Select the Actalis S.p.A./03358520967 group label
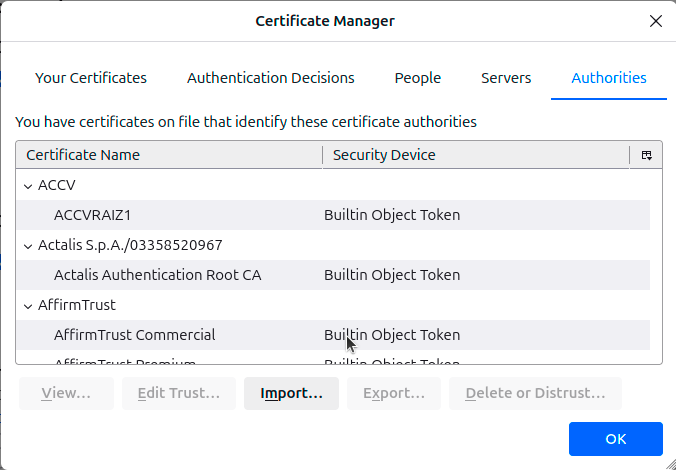Viewport: 676px width, 470px height. (x=130, y=245)
